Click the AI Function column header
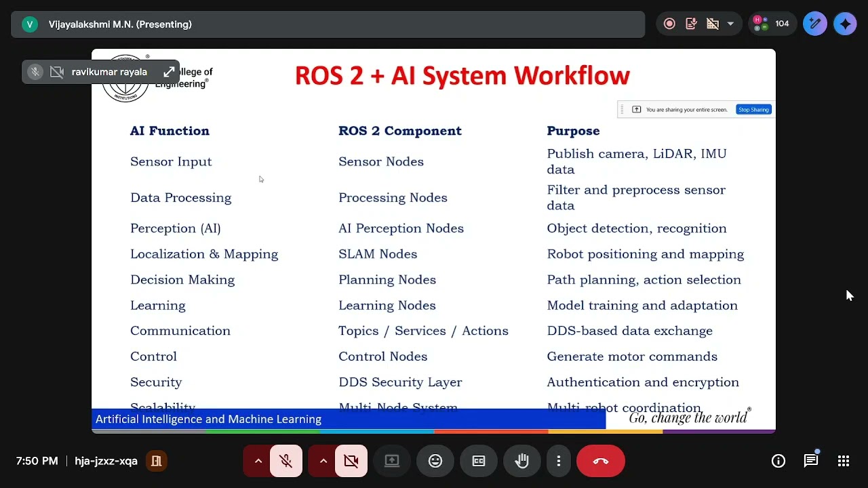868x488 pixels. click(x=170, y=131)
